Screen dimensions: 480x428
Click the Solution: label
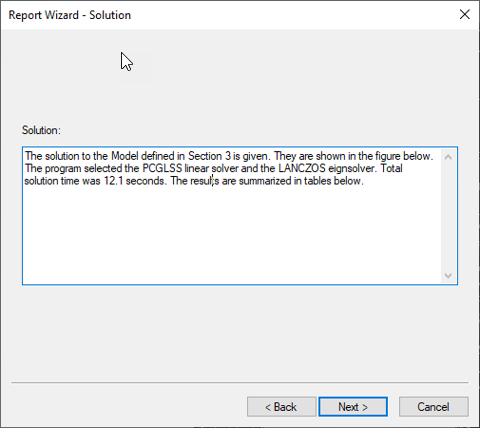(41, 130)
